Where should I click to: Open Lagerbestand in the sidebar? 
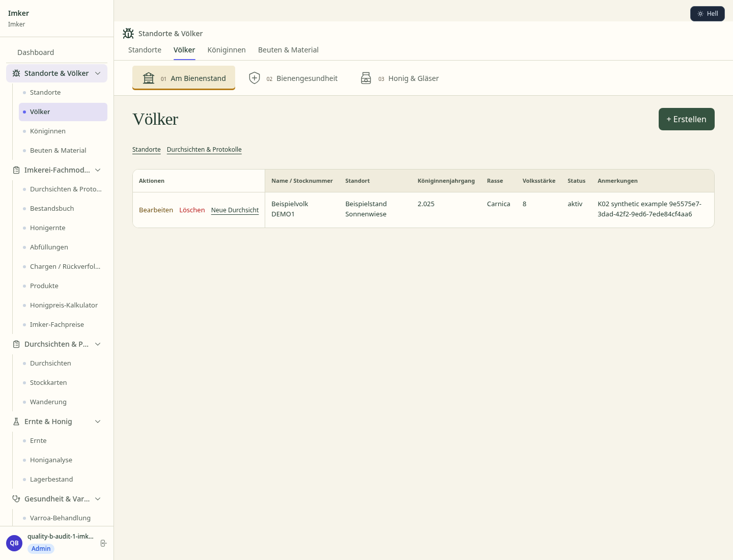[x=63, y=480]
